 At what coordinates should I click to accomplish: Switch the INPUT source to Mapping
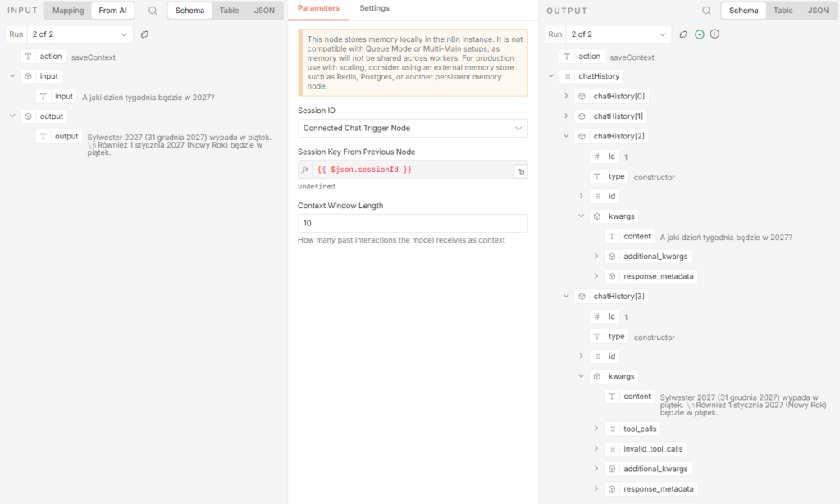coord(68,11)
